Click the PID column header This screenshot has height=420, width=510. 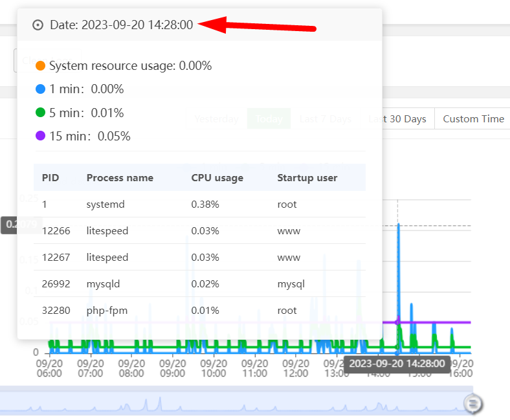50,177
